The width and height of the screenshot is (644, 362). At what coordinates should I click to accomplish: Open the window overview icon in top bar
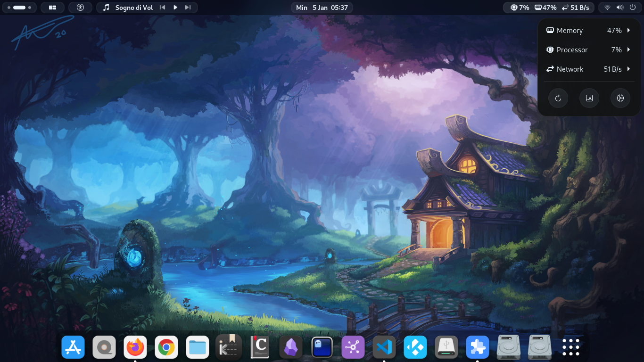point(52,8)
